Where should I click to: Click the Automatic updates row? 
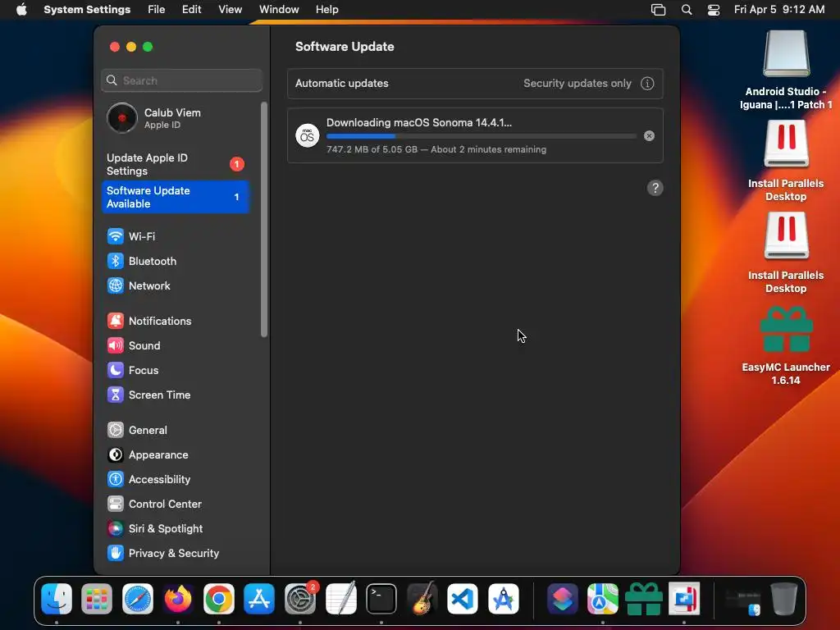(475, 84)
